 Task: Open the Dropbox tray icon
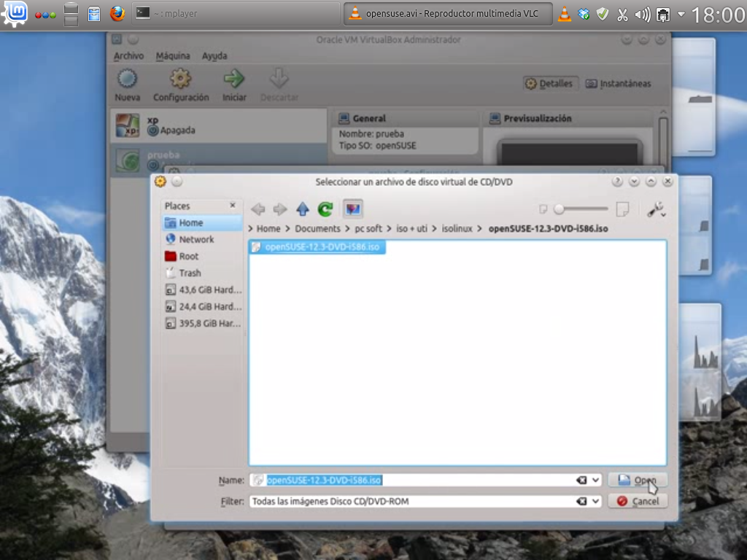584,15
